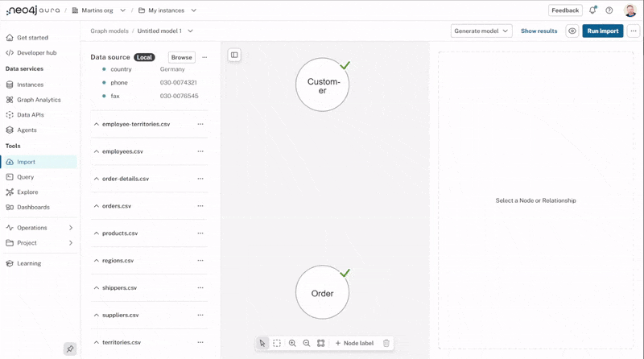Open options for order-details.csv
Viewport: 644px width, 359px height.
click(200, 179)
